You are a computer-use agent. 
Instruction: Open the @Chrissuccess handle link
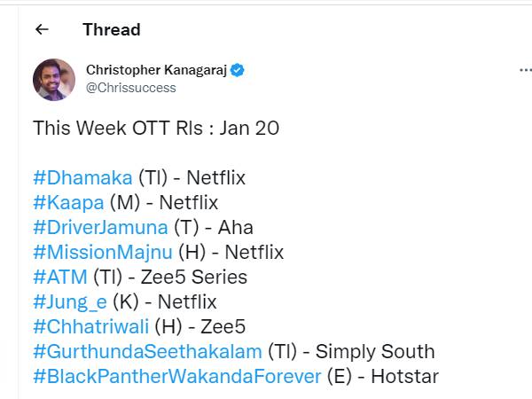click(x=130, y=88)
